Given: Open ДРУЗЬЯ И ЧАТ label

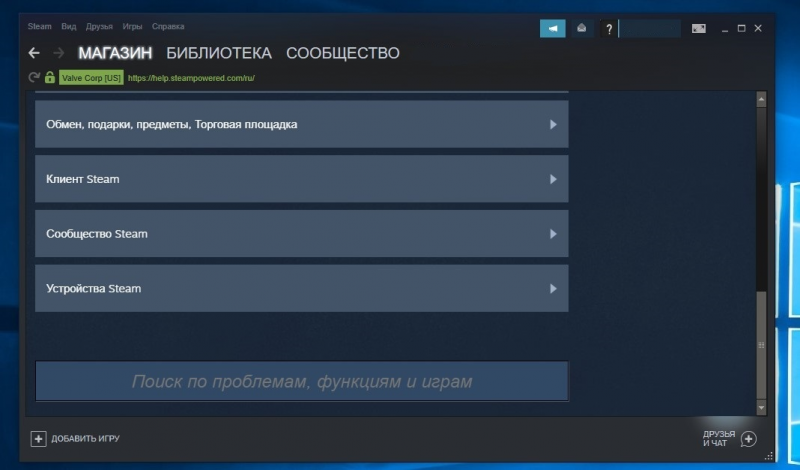Looking at the screenshot, I should coord(719,438).
